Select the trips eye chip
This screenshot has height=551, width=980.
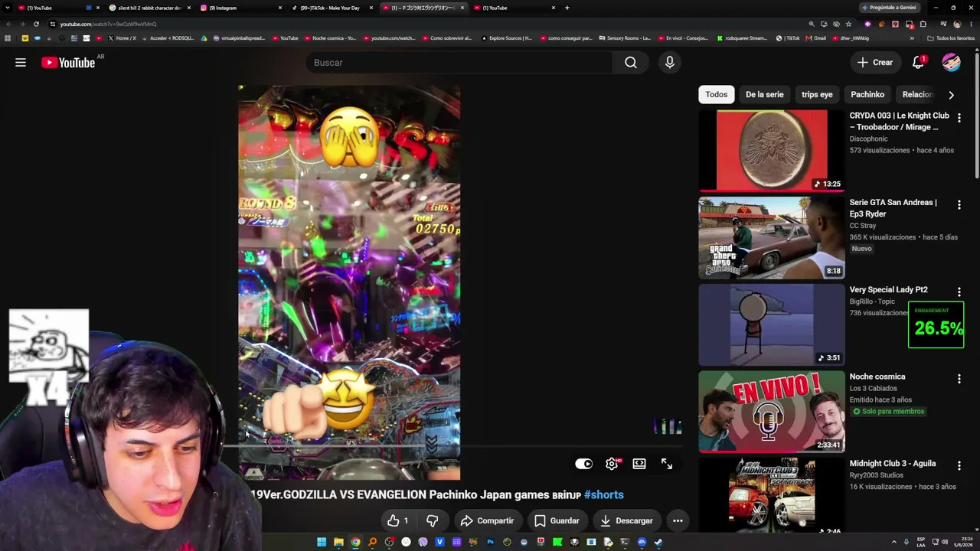pos(817,95)
